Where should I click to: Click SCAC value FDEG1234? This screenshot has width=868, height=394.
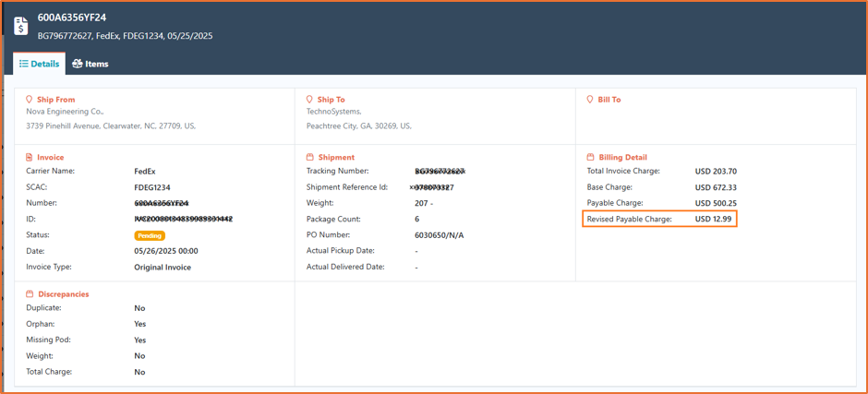click(x=152, y=187)
